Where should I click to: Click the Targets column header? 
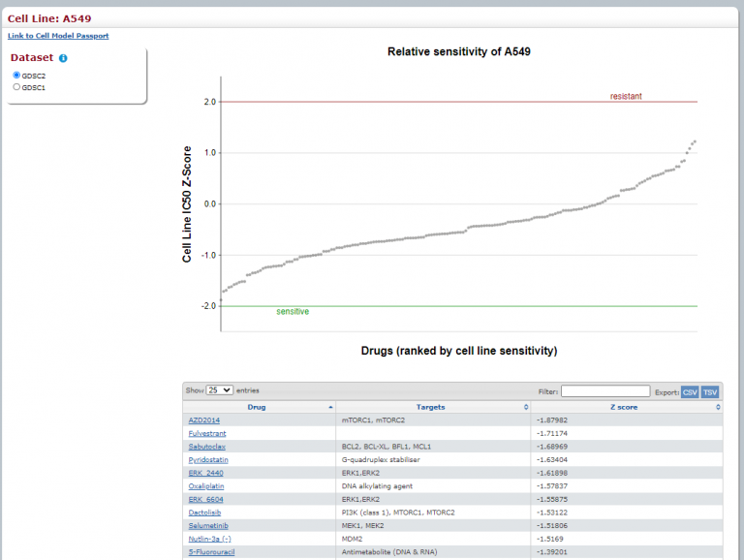coord(431,408)
